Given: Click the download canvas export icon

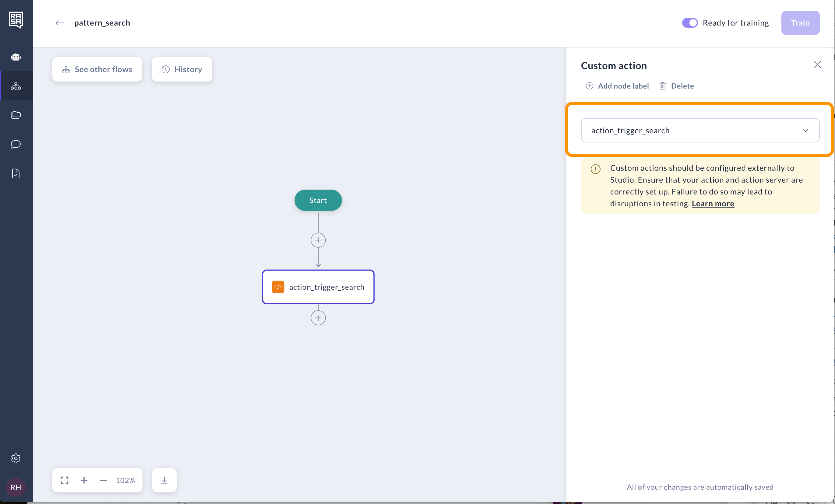Looking at the screenshot, I should 164,480.
